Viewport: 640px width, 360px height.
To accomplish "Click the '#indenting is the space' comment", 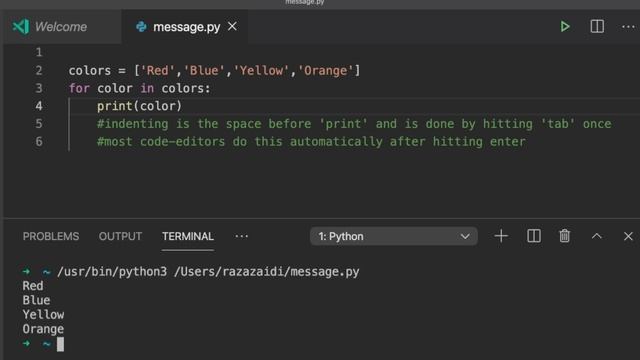I will [x=354, y=124].
